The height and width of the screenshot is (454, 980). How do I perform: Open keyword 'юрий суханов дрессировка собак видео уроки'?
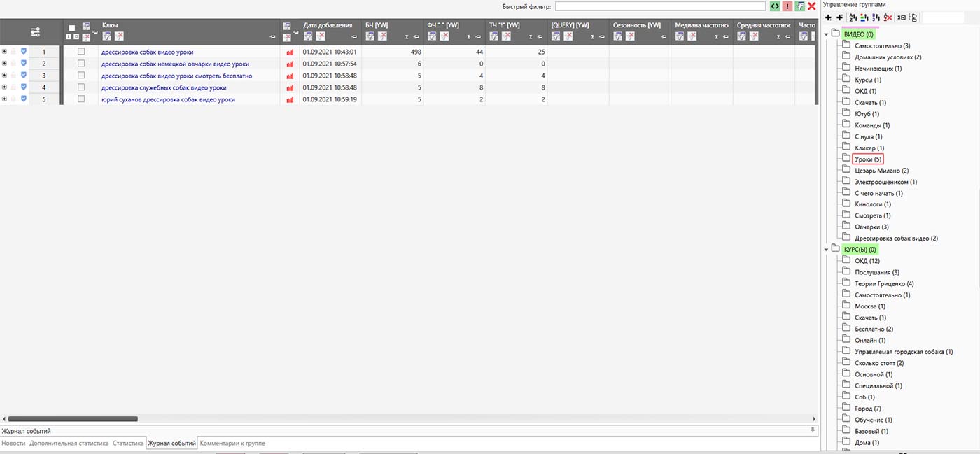[x=168, y=99]
